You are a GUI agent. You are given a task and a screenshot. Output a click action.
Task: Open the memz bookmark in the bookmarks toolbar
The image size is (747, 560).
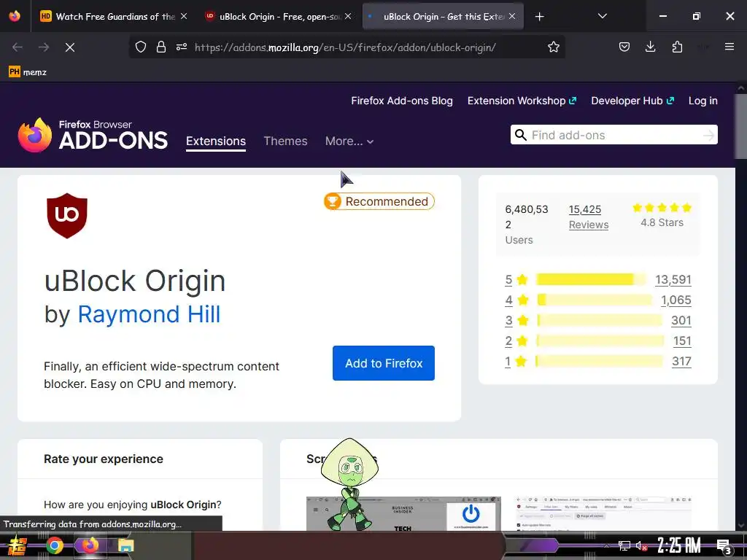pos(28,72)
